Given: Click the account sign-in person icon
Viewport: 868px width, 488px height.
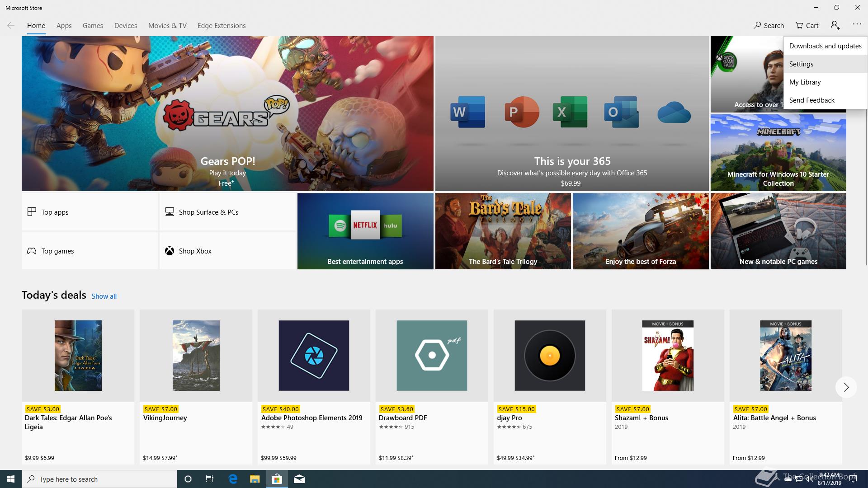Looking at the screenshot, I should point(835,25).
